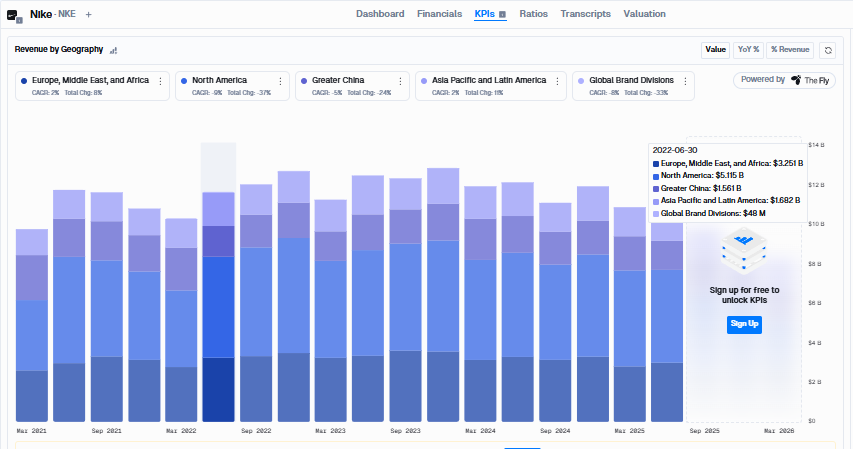Open the Valuation page link
853x449 pixels.
[644, 14]
